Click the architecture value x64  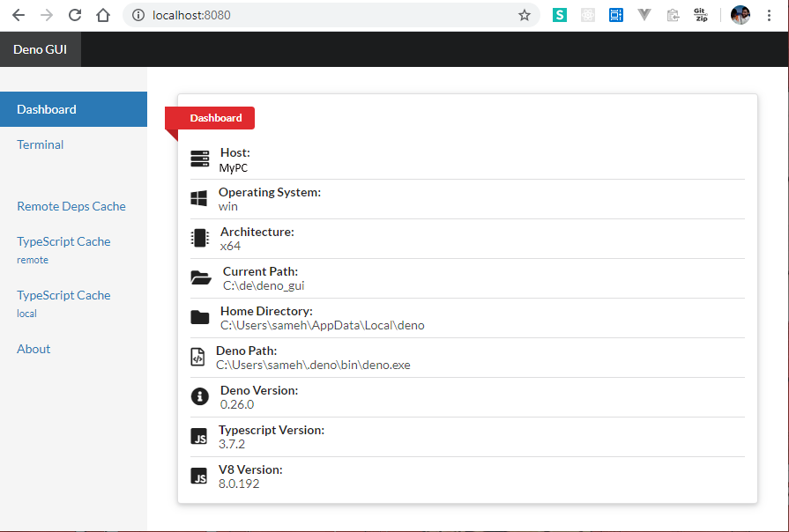click(x=230, y=246)
